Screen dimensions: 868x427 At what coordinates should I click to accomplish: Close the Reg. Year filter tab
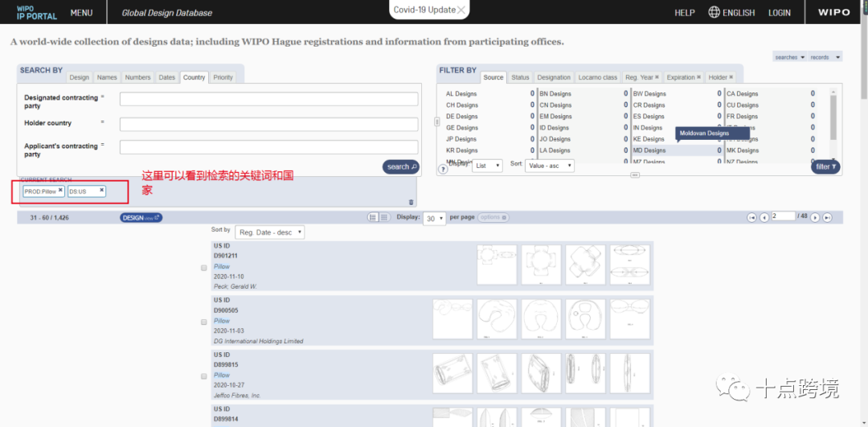click(657, 77)
